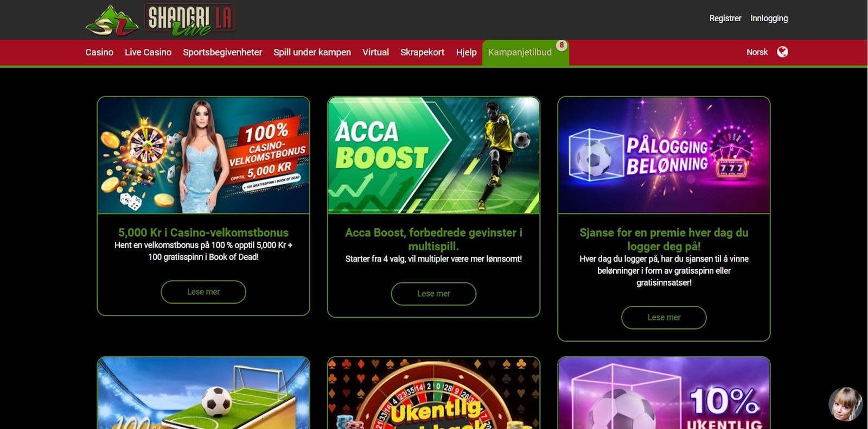Viewport: 868px width, 429px height.
Task: Go to Skrapekort page
Action: click(x=422, y=52)
